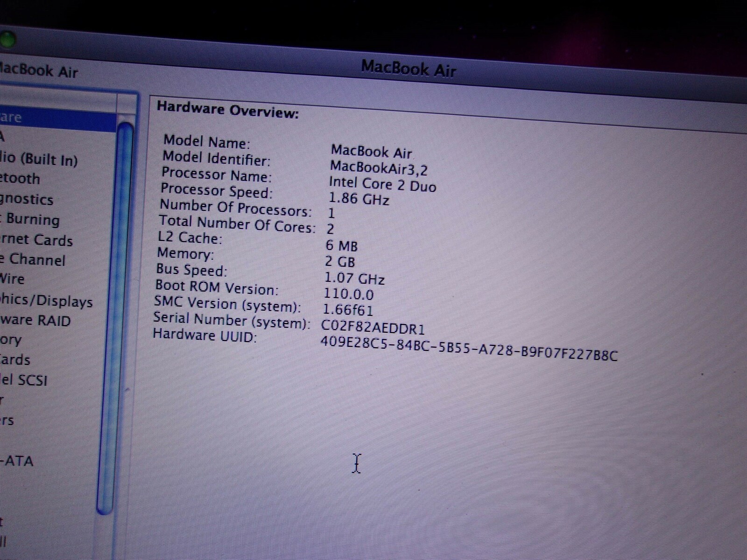747x560 pixels.
Task: Select Memory in the sidebar
Action: click(11, 340)
